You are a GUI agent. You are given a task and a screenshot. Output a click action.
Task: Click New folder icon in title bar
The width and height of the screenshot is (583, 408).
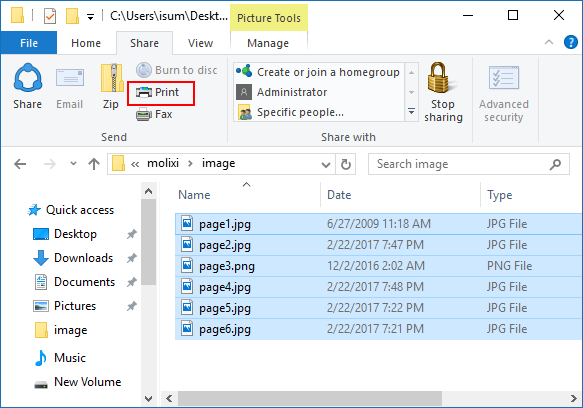72,16
